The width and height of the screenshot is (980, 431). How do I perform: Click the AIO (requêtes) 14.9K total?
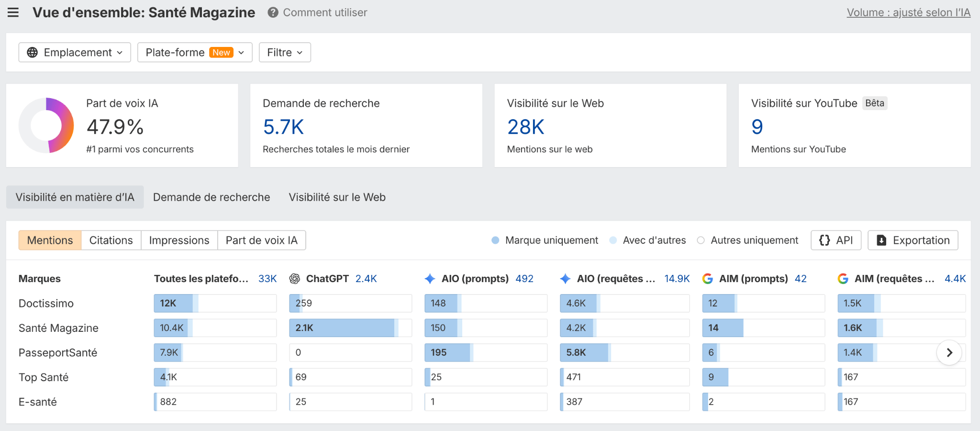click(677, 279)
